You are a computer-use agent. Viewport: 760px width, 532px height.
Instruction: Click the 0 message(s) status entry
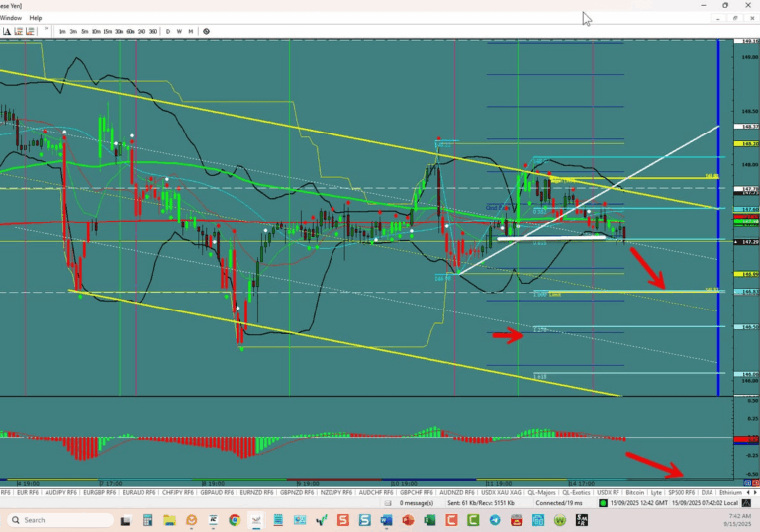pos(416,503)
